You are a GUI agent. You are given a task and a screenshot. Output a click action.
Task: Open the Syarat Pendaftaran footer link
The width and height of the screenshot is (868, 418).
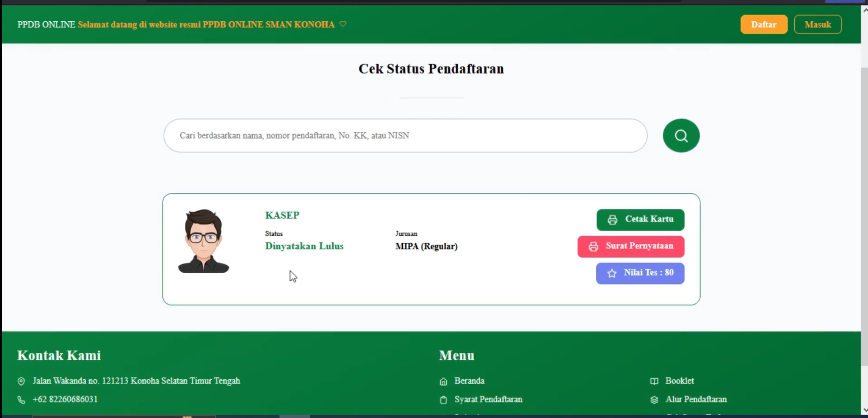pos(488,399)
